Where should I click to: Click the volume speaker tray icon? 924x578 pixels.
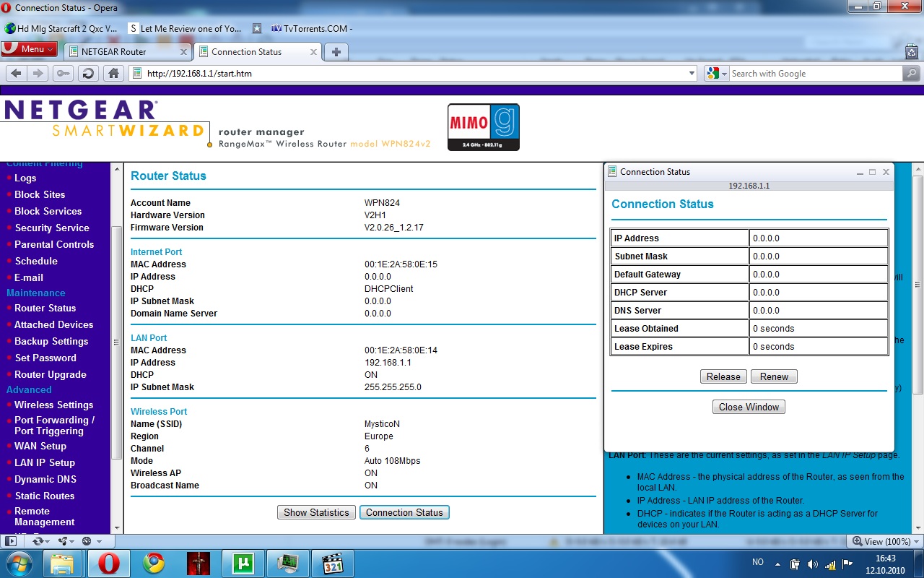812,564
